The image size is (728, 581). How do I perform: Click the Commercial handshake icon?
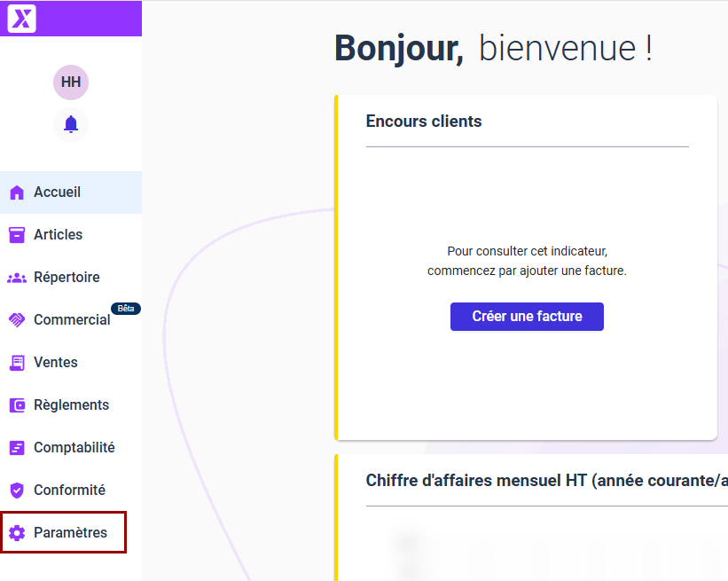(17, 320)
